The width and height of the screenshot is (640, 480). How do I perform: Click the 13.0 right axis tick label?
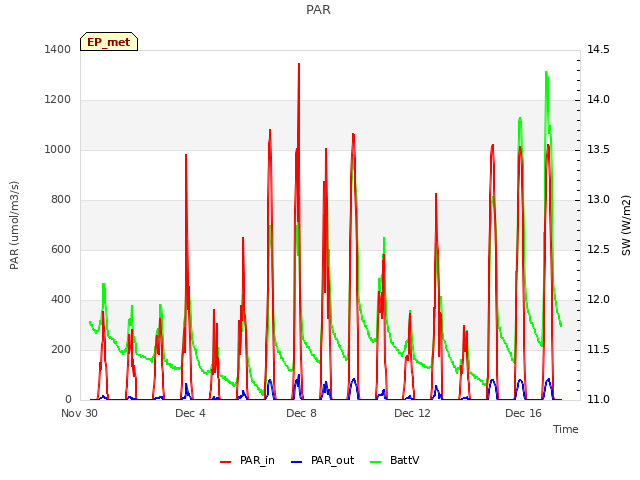[598, 200]
